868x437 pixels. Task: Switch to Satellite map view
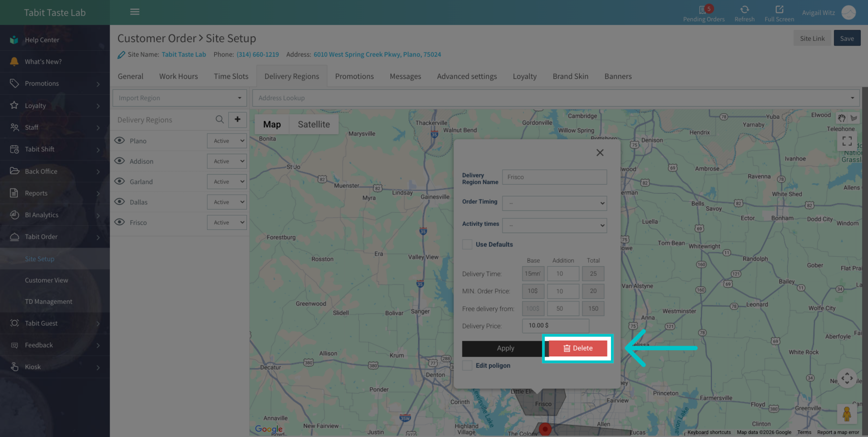[x=313, y=124]
